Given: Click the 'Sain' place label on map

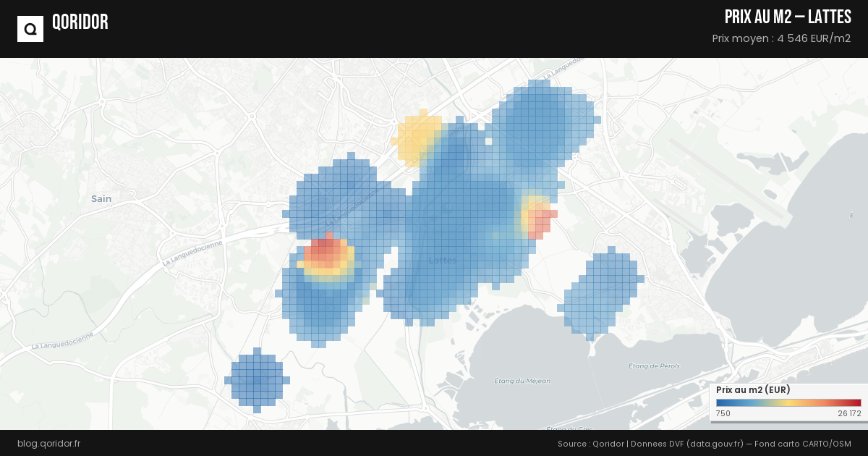Looking at the screenshot, I should point(101,198).
